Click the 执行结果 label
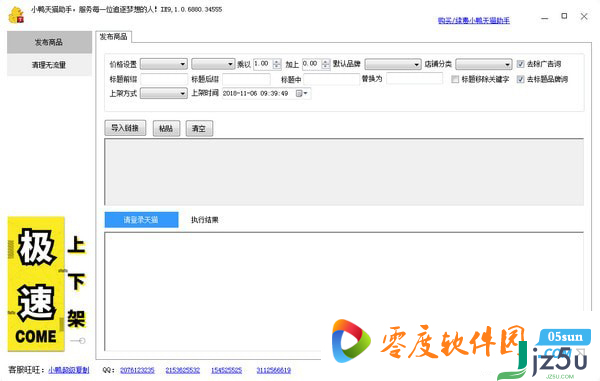Image resolution: width=600 pixels, height=381 pixels. pyautogui.click(x=205, y=220)
